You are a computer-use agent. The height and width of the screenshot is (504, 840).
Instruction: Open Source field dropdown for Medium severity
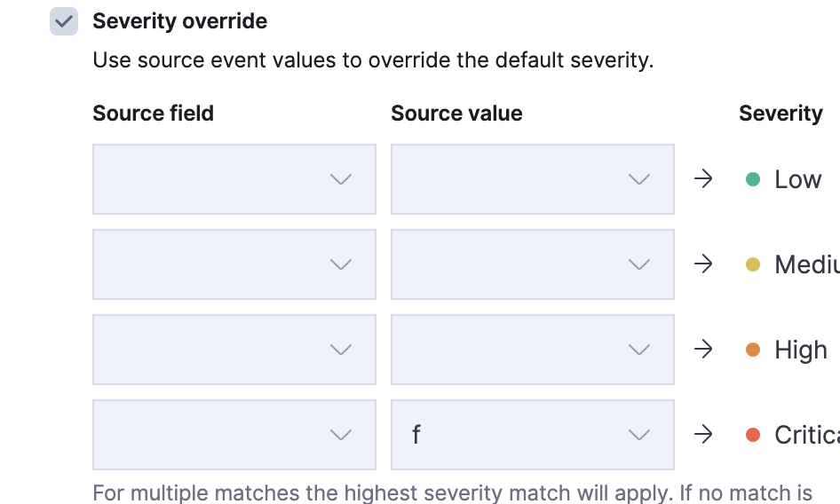tap(234, 264)
